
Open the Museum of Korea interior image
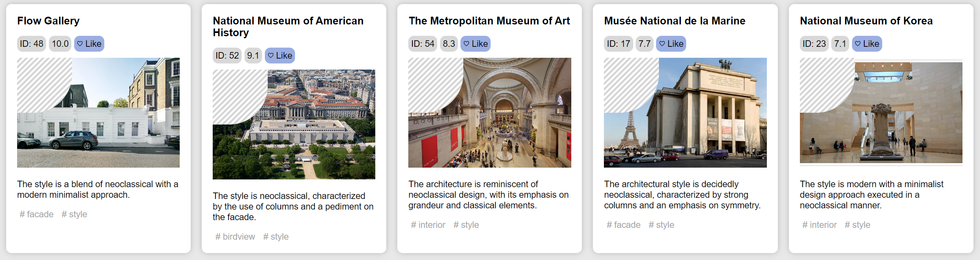coord(881,113)
